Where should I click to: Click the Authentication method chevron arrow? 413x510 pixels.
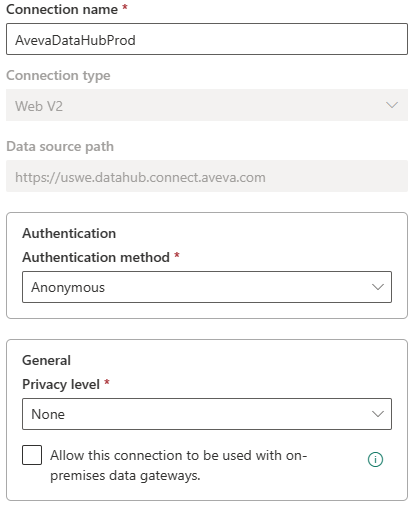point(378,287)
